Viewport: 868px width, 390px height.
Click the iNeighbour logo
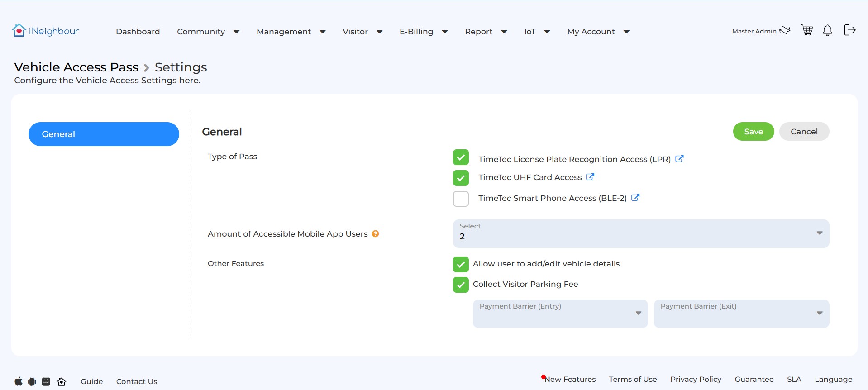click(45, 31)
